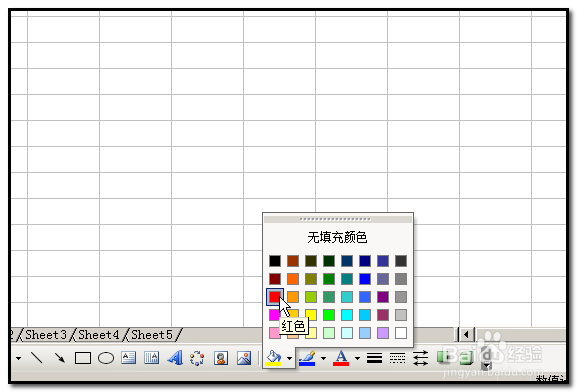Insert a picture from file
This screenshot has width=577, height=392.
pos(244,358)
